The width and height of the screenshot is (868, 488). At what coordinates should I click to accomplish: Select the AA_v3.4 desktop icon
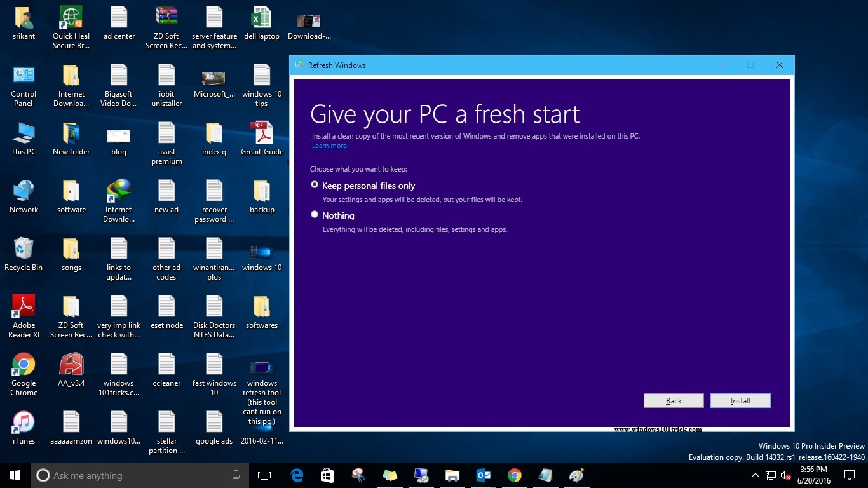71,370
